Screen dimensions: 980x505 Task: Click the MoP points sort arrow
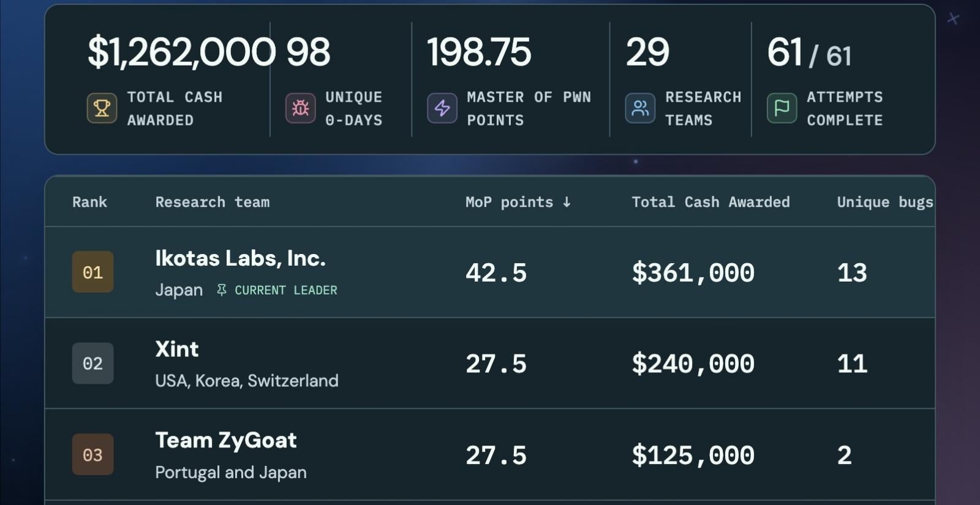567,202
